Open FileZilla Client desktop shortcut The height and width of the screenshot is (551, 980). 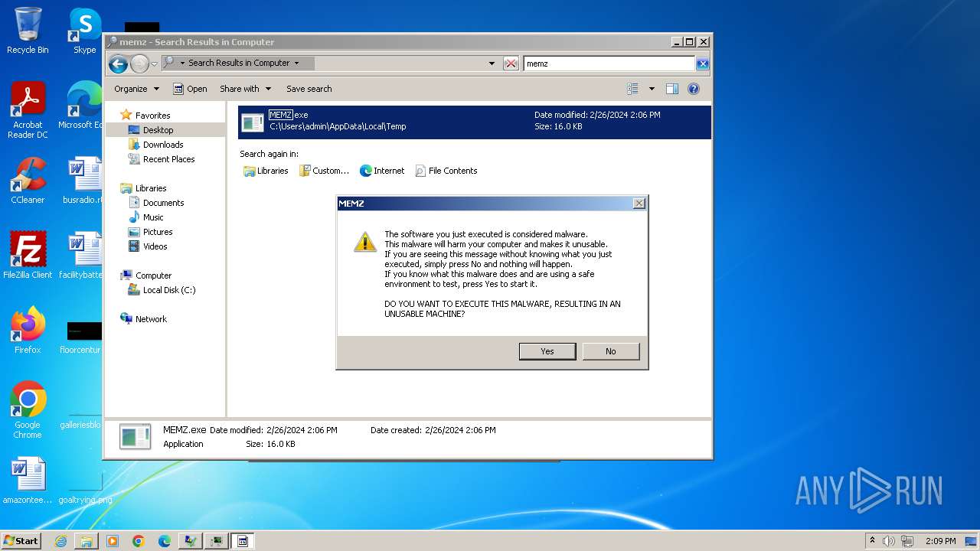tap(28, 255)
